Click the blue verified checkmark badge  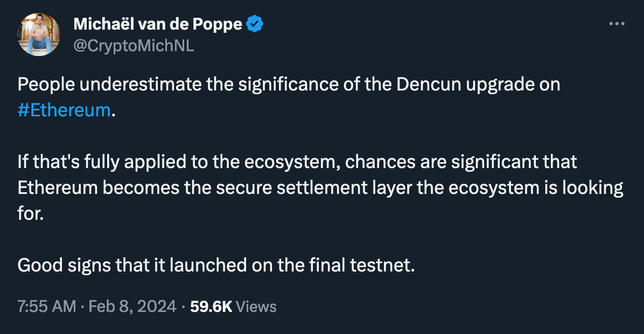click(x=255, y=24)
